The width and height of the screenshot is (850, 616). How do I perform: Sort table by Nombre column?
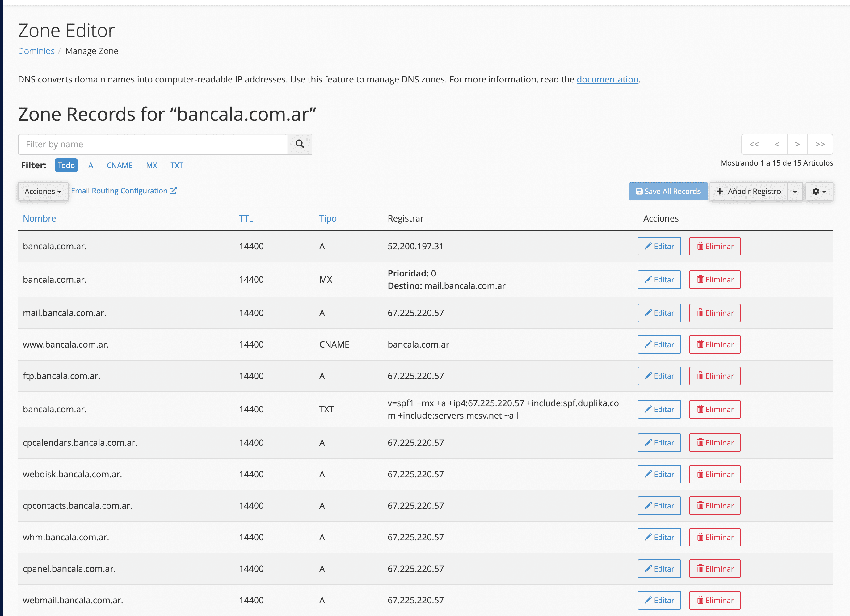pyautogui.click(x=39, y=218)
